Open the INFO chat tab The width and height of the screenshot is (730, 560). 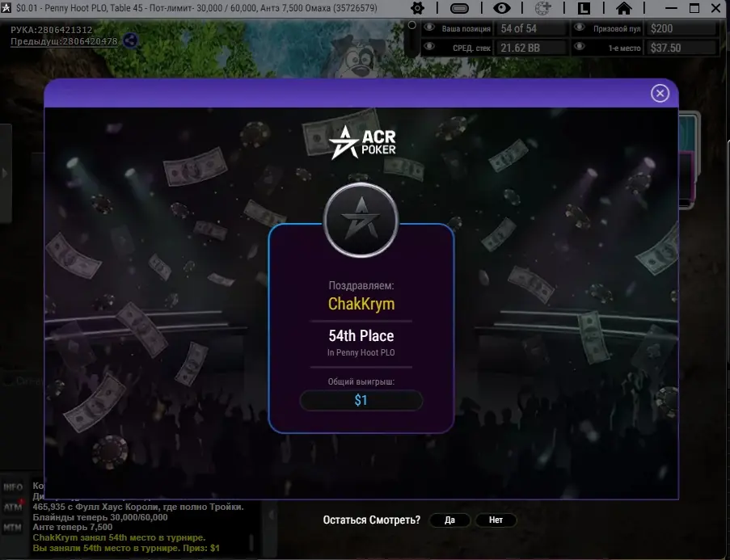(13, 487)
